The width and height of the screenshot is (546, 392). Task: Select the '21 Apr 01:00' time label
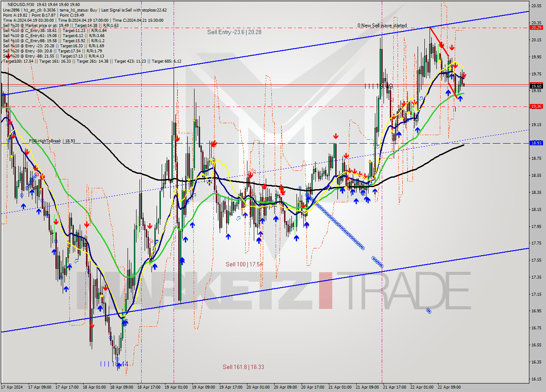tap(340, 387)
